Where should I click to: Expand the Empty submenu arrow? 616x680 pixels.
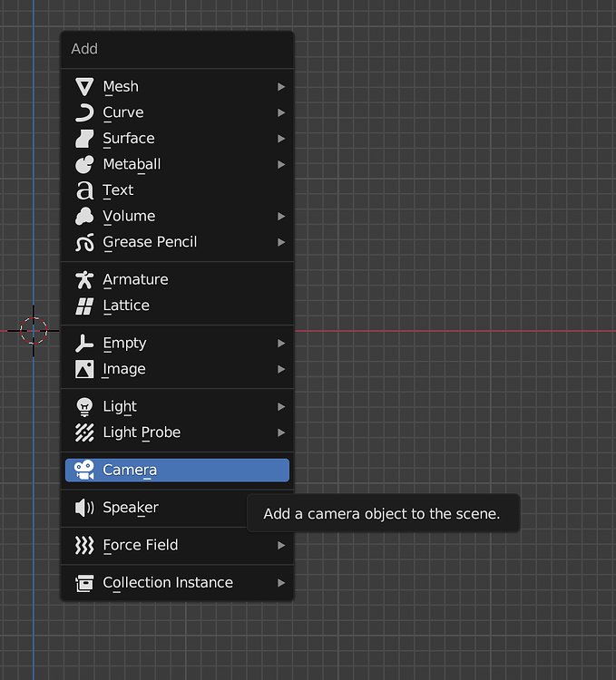(281, 344)
